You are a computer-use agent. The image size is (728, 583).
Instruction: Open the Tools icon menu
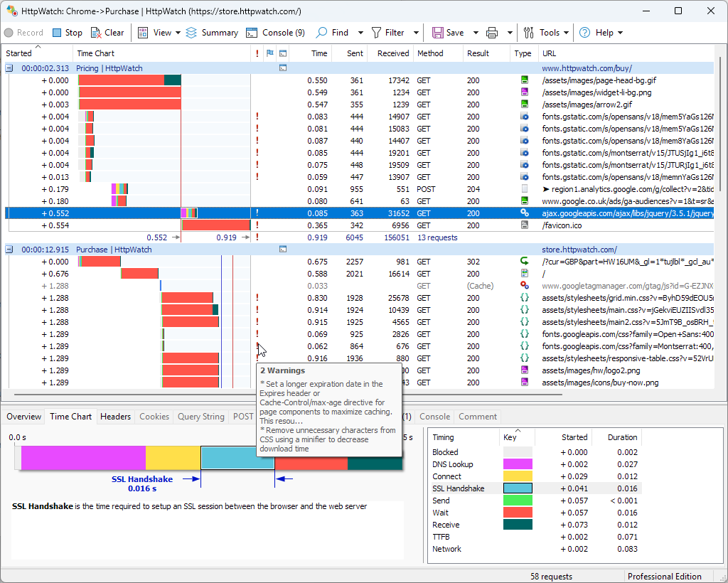[x=528, y=33]
